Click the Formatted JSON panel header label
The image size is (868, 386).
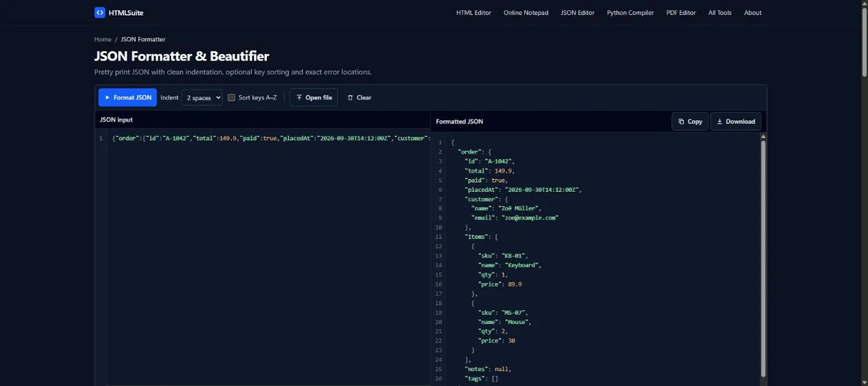click(459, 121)
